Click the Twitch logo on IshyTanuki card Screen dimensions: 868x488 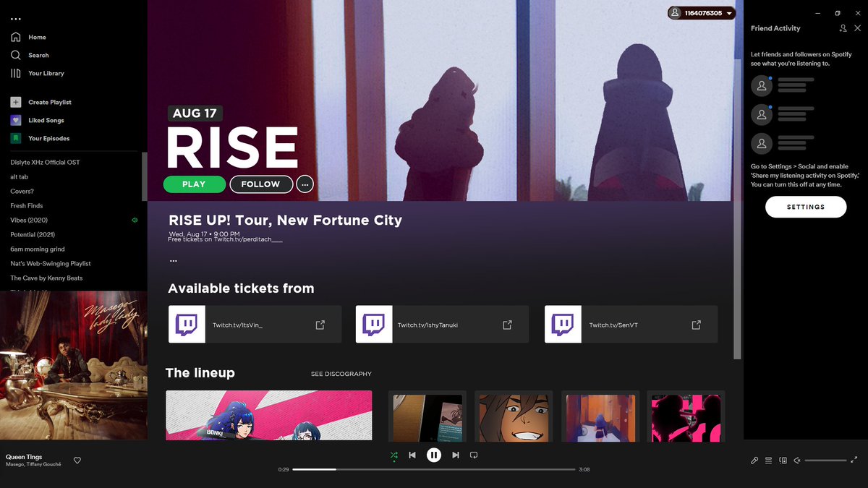point(374,324)
